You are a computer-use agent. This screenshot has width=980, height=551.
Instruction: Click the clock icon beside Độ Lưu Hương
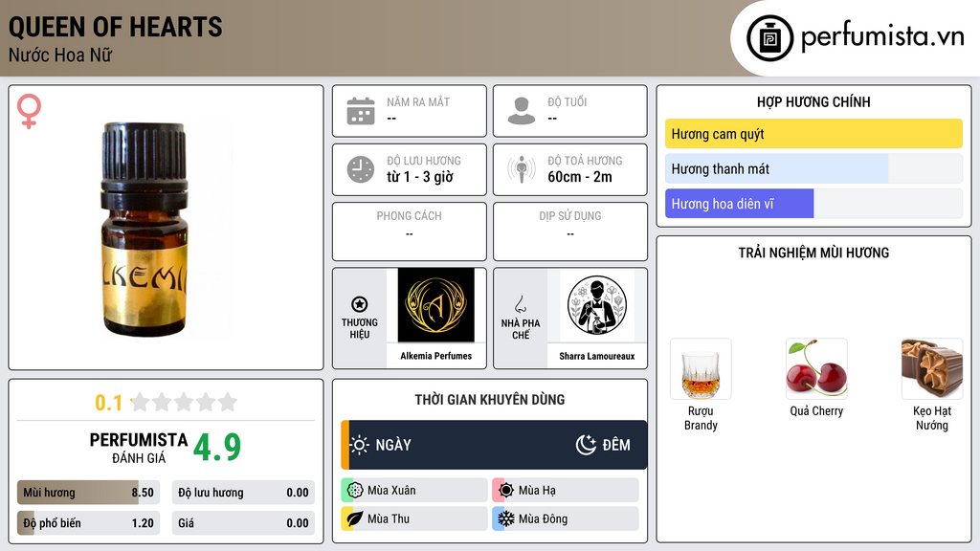pyautogui.click(x=361, y=169)
